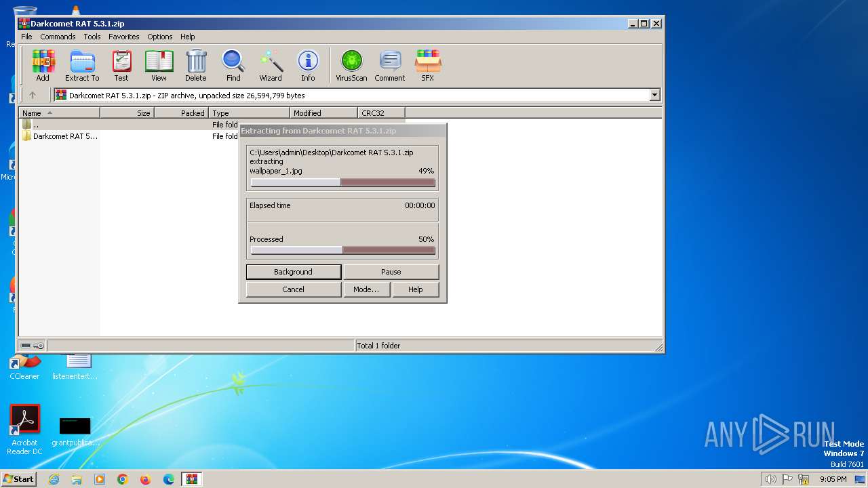The width and height of the screenshot is (868, 488).
Task: Open Windows Media Player from taskbar
Action: pos(100,479)
